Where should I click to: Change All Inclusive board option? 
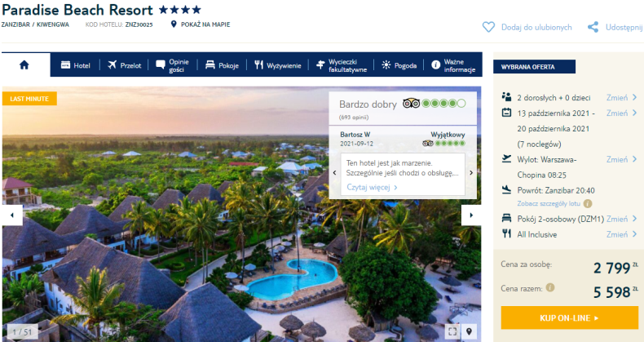(x=621, y=234)
